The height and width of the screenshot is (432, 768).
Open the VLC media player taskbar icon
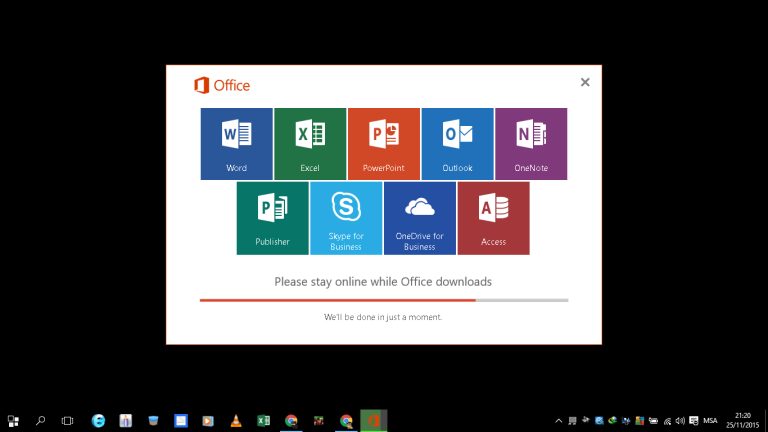click(x=236, y=421)
